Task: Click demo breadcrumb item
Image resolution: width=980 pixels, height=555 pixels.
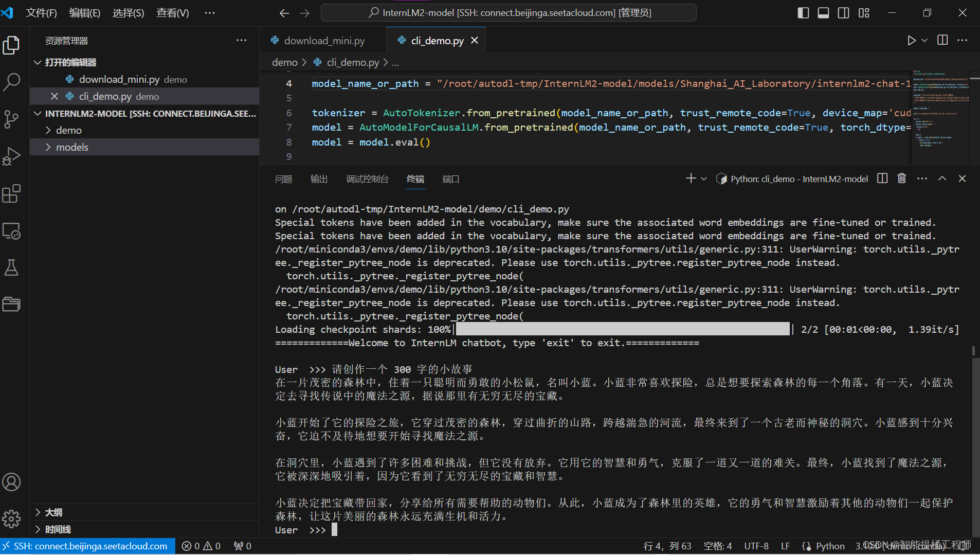Action: click(284, 62)
